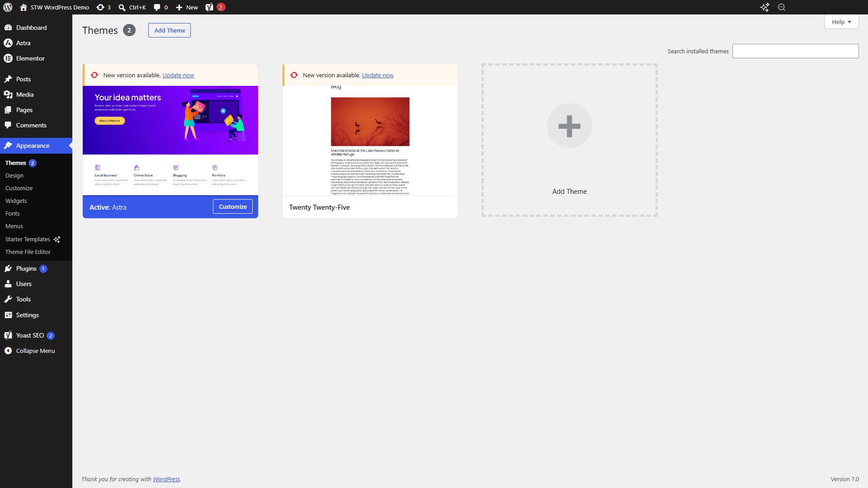This screenshot has height=488, width=868.
Task: Click the Tools wrench icon
Action: [8, 299]
